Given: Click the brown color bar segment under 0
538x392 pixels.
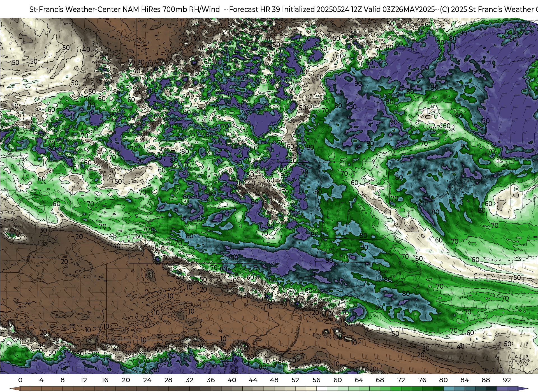Looking at the screenshot, I should pyautogui.click(x=25, y=389).
